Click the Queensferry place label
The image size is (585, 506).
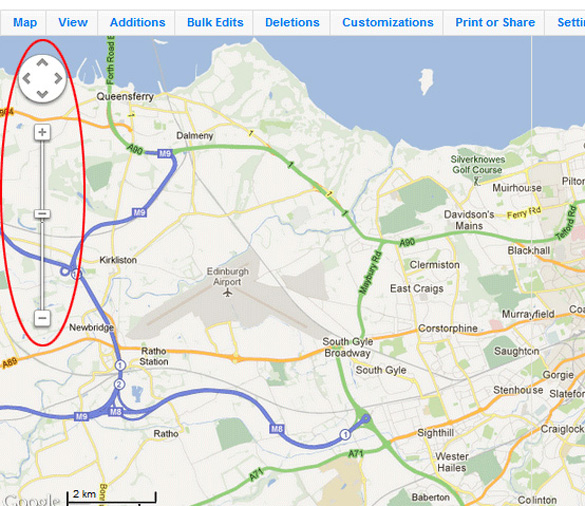(125, 97)
